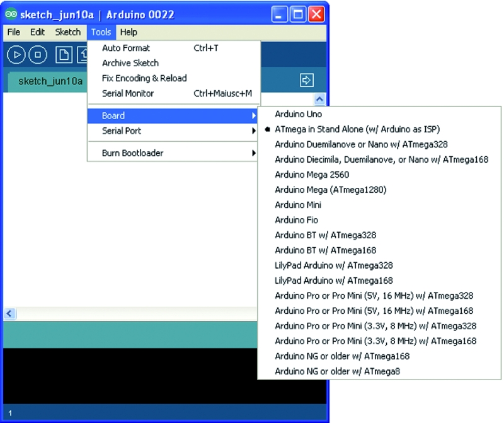Select ATmega in Stand Alone board
The width and height of the screenshot is (504, 423).
353,129
